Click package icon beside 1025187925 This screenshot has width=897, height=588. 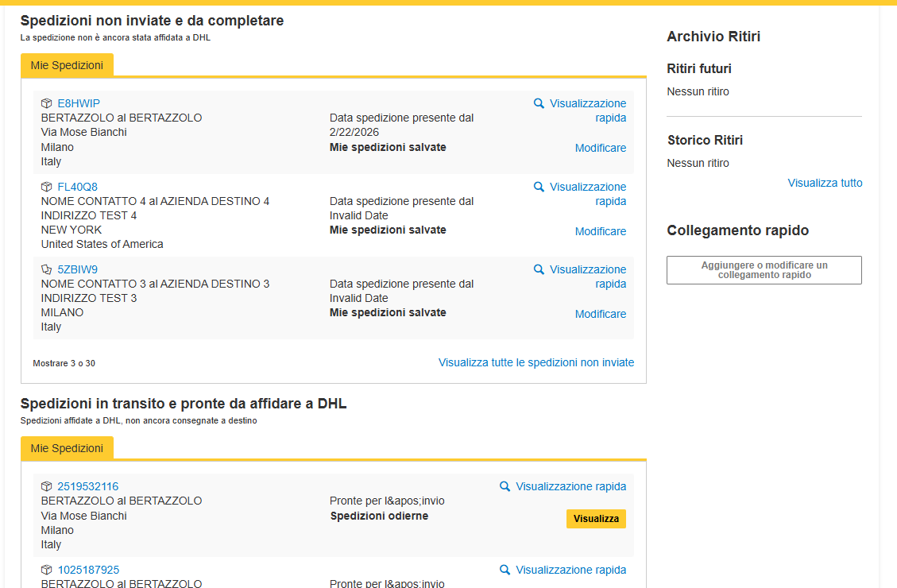(47, 570)
